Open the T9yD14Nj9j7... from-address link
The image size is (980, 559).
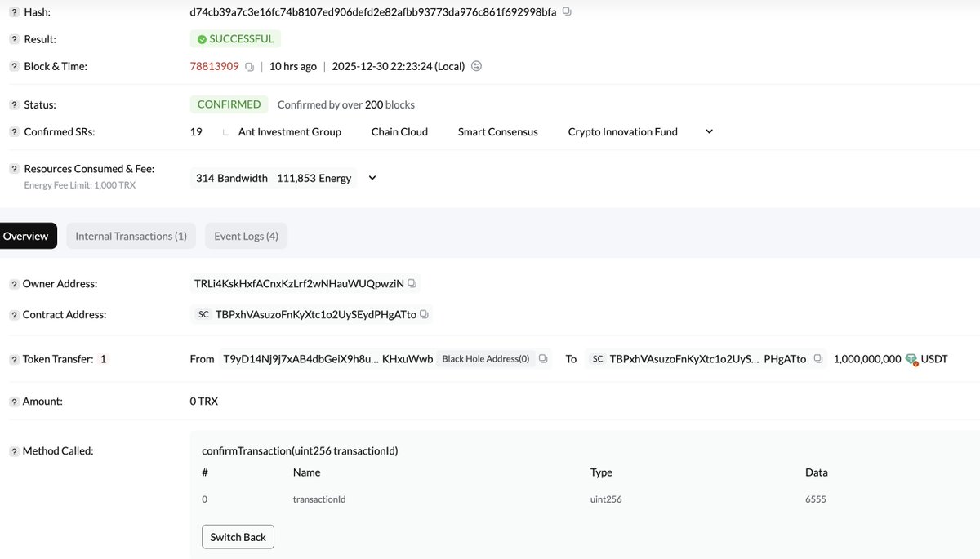point(328,359)
